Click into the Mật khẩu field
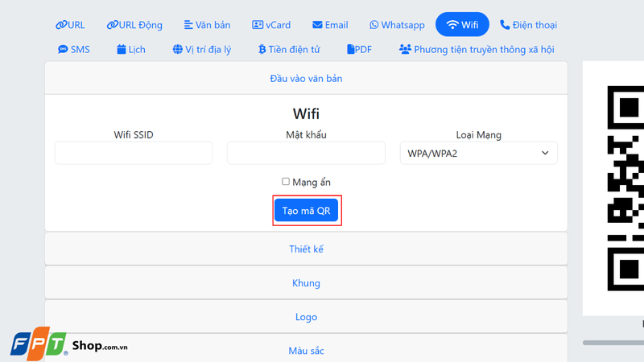Viewport: 644px width, 362px height. [306, 153]
